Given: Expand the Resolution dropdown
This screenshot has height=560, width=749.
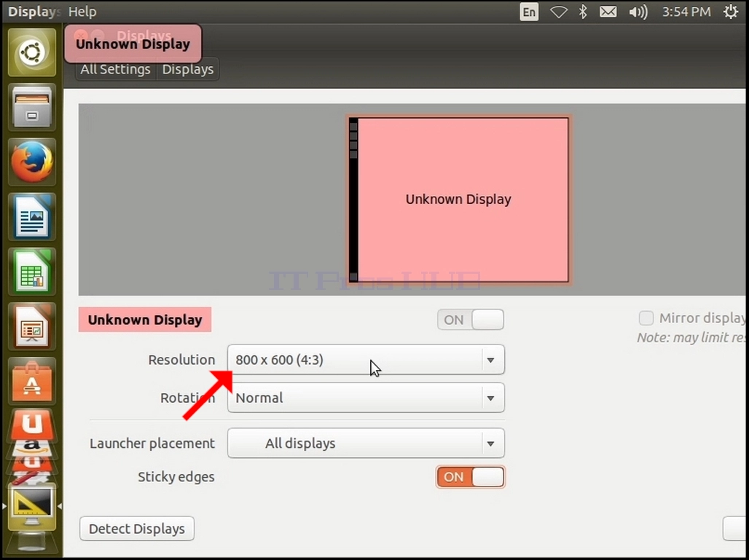Looking at the screenshot, I should pos(366,360).
